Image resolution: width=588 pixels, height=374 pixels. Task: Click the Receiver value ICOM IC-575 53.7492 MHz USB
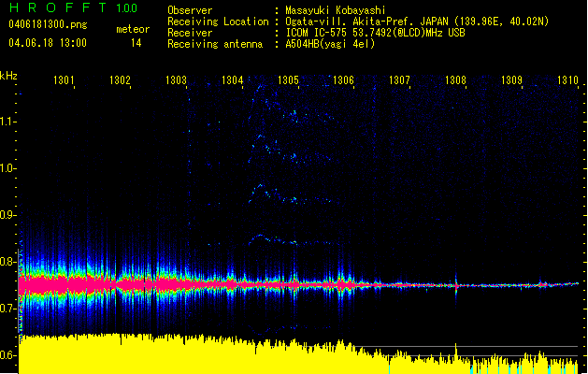pyautogui.click(x=375, y=33)
